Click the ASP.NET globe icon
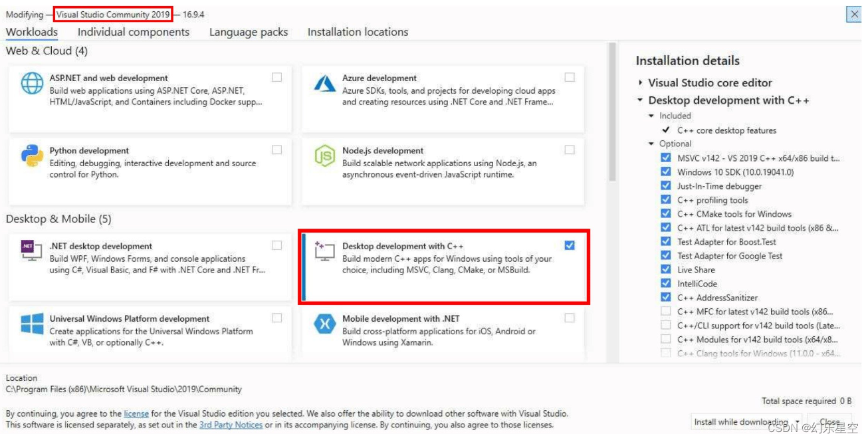 pos(32,84)
